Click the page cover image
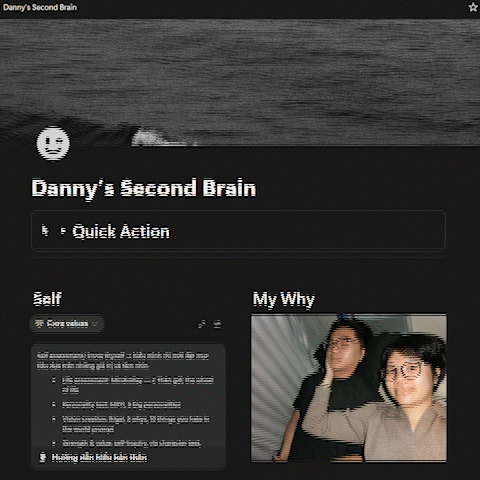 pos(240,82)
